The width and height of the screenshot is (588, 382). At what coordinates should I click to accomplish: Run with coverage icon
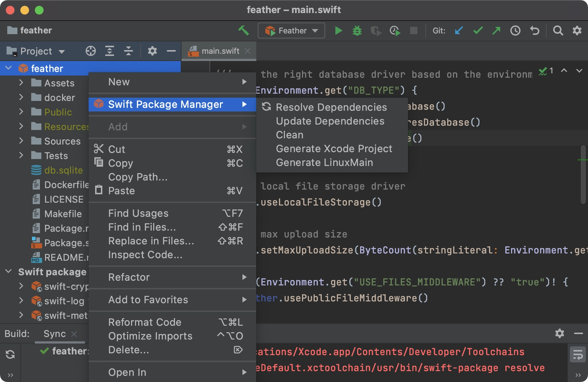(376, 31)
